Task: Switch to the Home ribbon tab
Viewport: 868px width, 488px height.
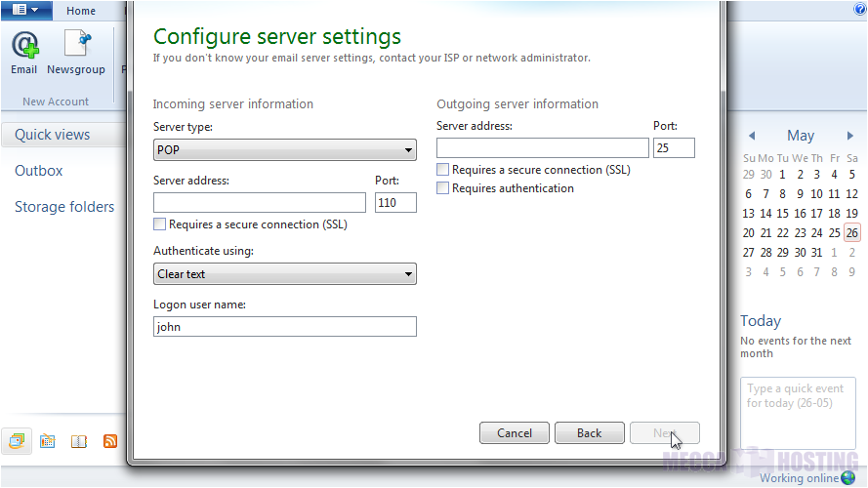Action: click(81, 11)
